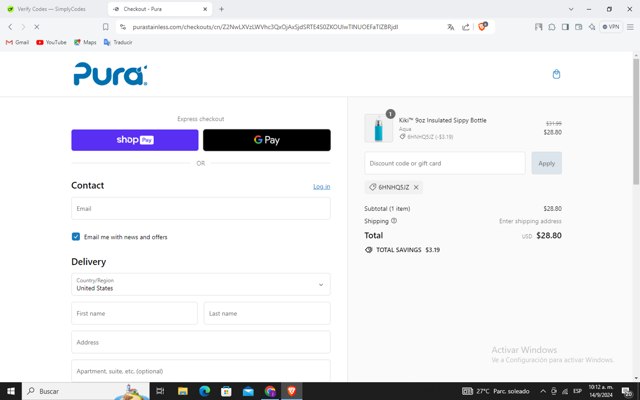Uncheck Email me with news and offers

tap(76, 237)
